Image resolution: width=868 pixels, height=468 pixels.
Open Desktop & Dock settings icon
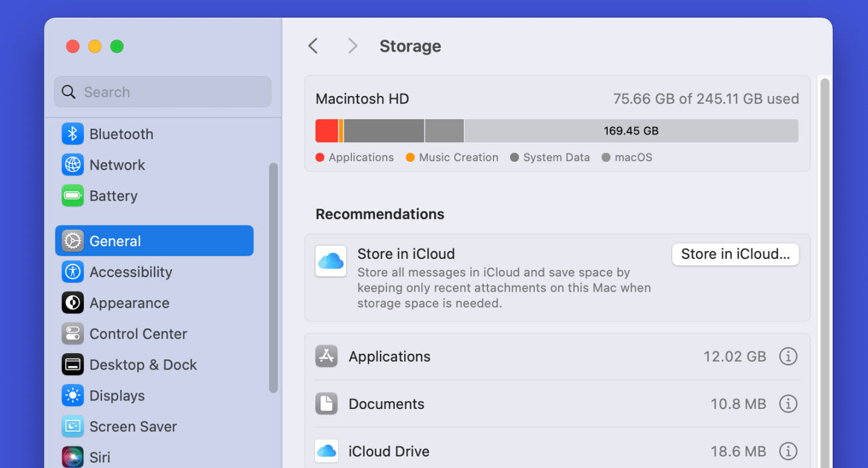pyautogui.click(x=72, y=365)
